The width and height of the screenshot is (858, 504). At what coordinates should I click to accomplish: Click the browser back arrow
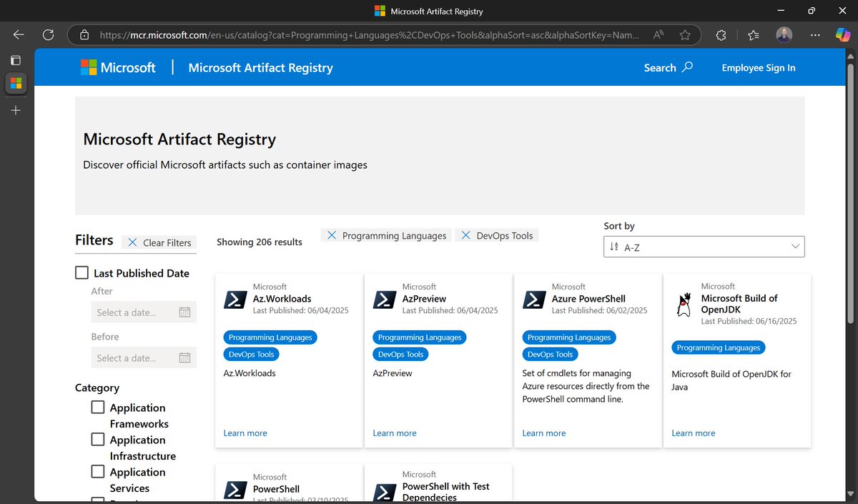point(19,34)
